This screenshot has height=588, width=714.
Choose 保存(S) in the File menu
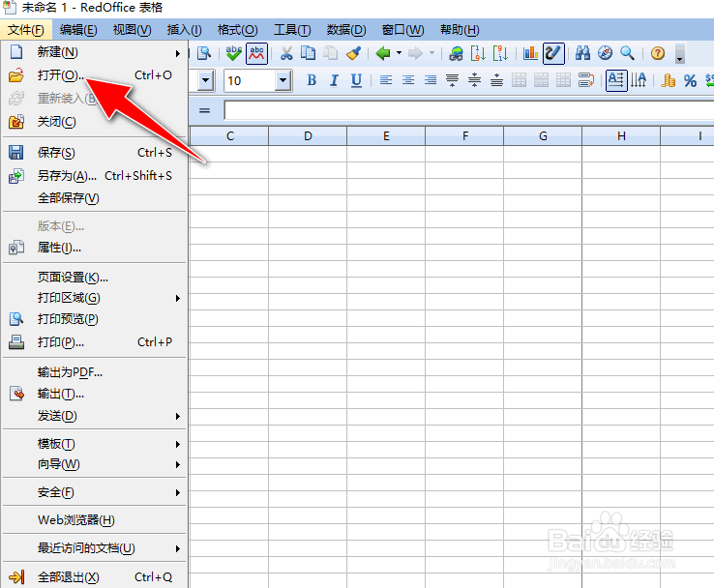(95, 153)
